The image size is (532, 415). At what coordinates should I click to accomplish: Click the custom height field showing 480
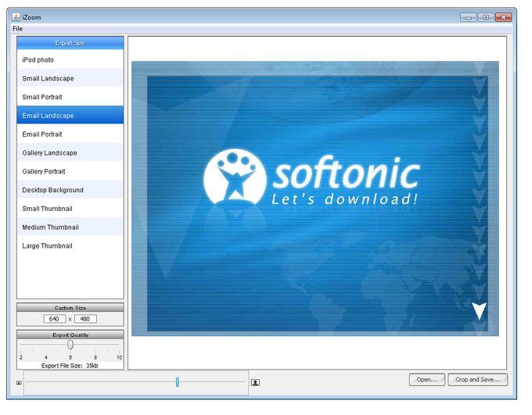(x=85, y=319)
